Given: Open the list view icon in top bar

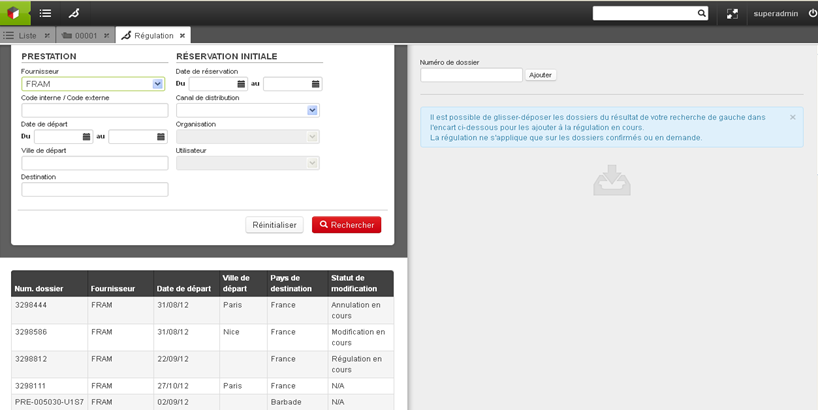Looking at the screenshot, I should tap(45, 13).
